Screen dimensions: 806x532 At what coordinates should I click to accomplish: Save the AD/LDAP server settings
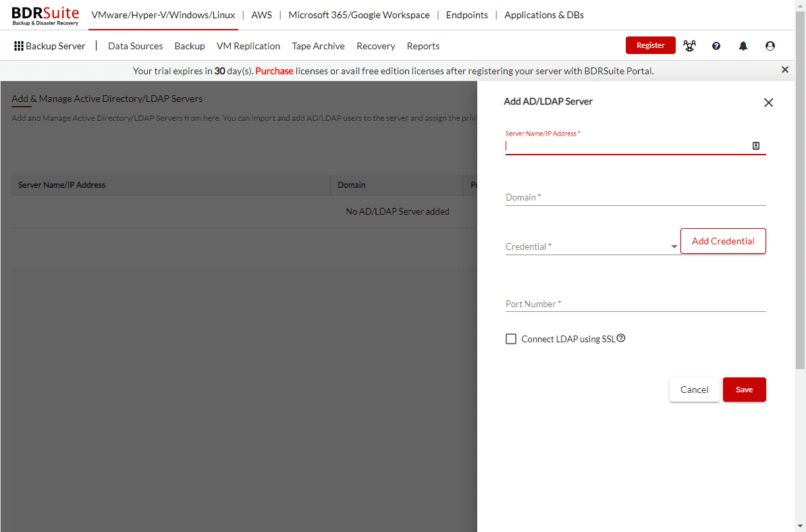[x=745, y=390]
